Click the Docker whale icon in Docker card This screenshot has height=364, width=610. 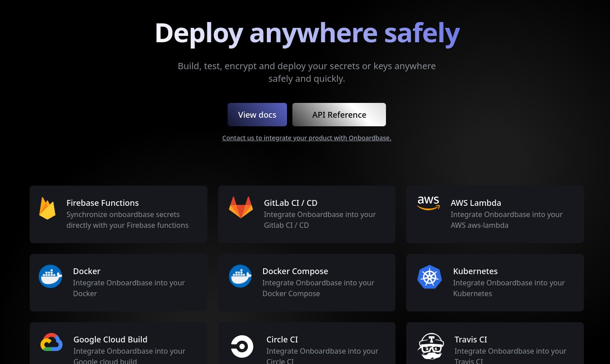point(50,276)
